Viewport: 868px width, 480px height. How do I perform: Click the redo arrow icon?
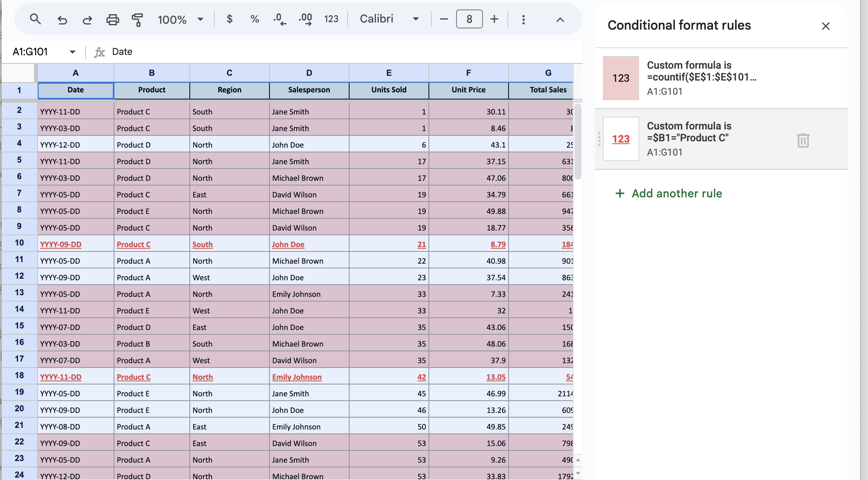click(87, 19)
